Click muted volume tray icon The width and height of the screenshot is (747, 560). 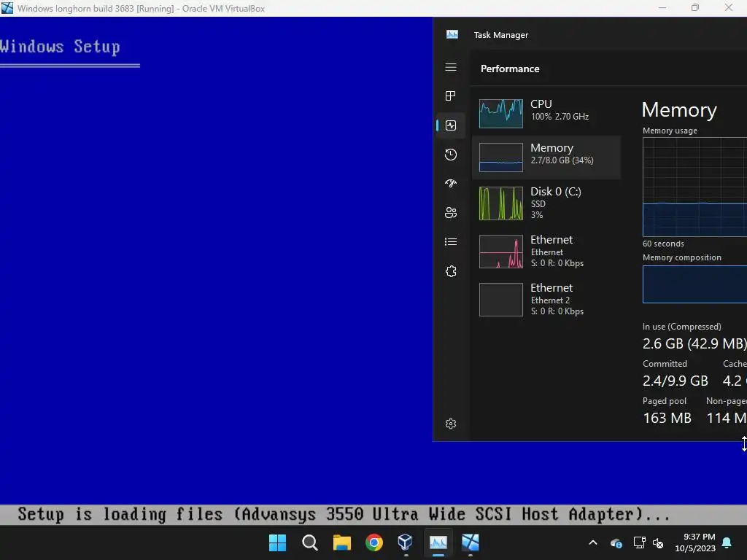(x=659, y=542)
